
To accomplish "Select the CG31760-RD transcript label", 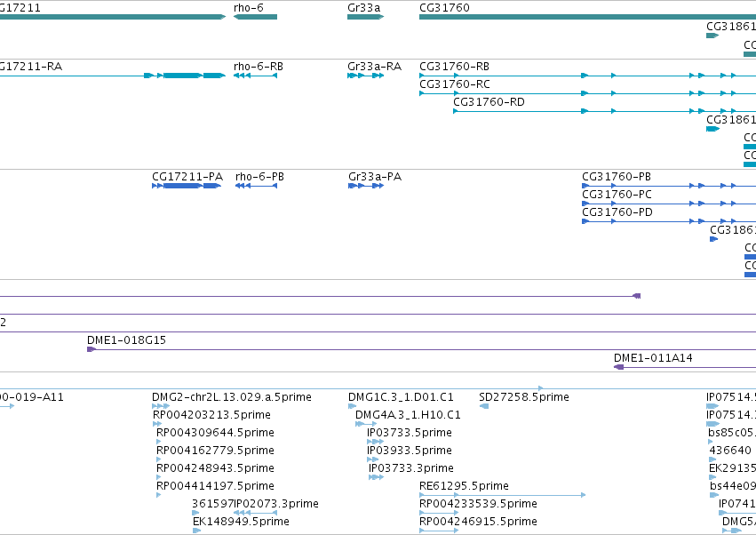I will point(489,102).
